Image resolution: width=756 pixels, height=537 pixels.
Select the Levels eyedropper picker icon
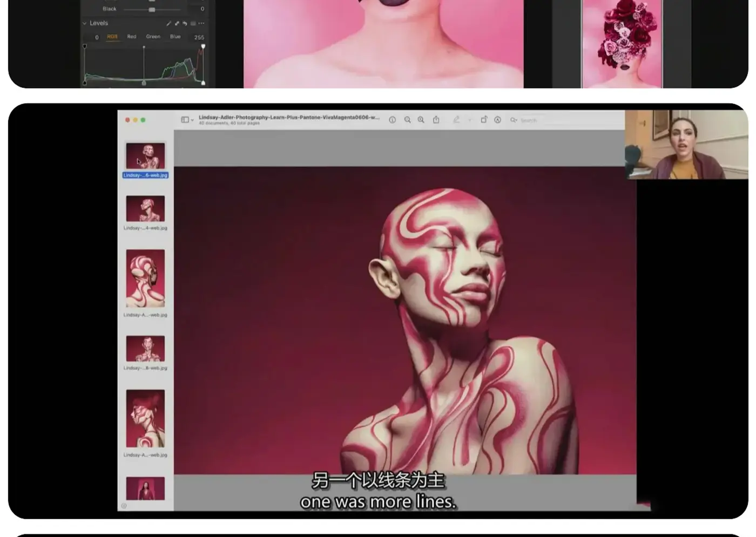click(168, 23)
